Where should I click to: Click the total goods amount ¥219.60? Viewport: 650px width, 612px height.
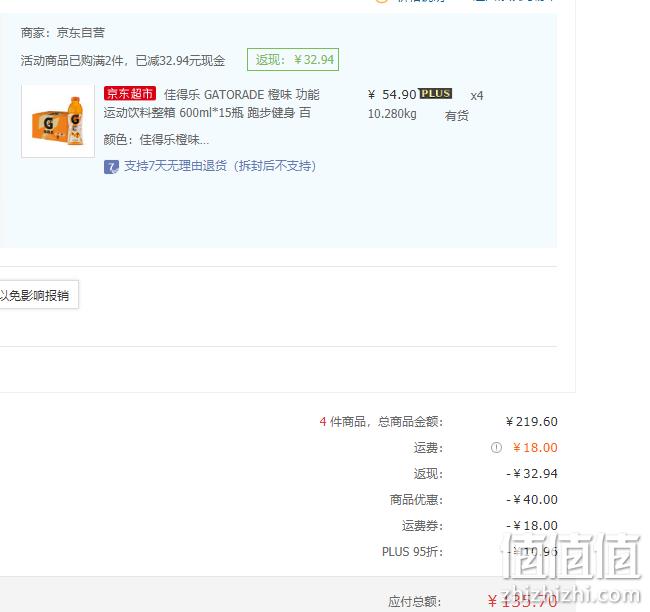[x=531, y=422]
